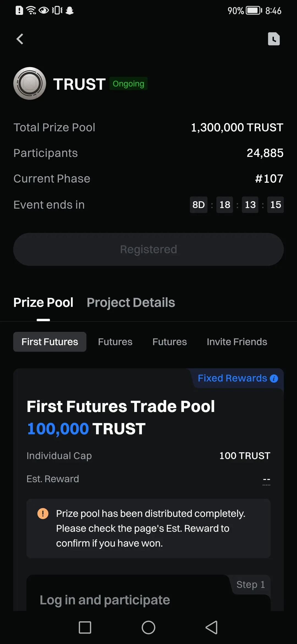Select the Futures chip next to First Futures
Image resolution: width=297 pixels, height=644 pixels.
[x=115, y=342]
